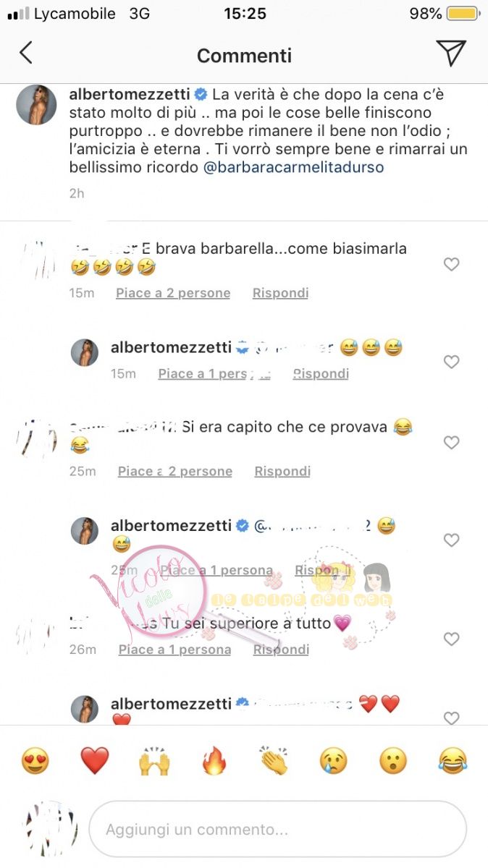
Task: Tap albertomezzetti's profile picture at top
Action: 36,104
